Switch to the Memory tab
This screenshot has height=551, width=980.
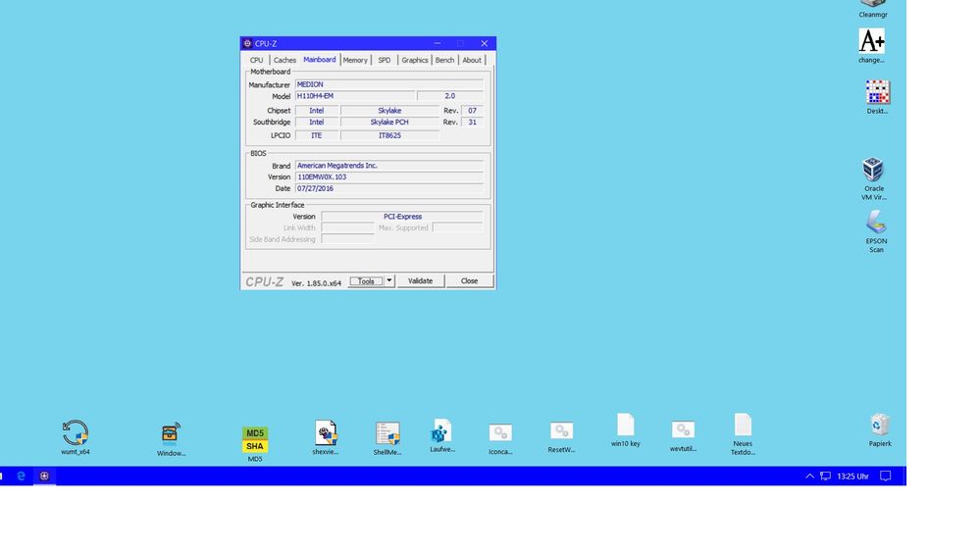pyautogui.click(x=355, y=60)
